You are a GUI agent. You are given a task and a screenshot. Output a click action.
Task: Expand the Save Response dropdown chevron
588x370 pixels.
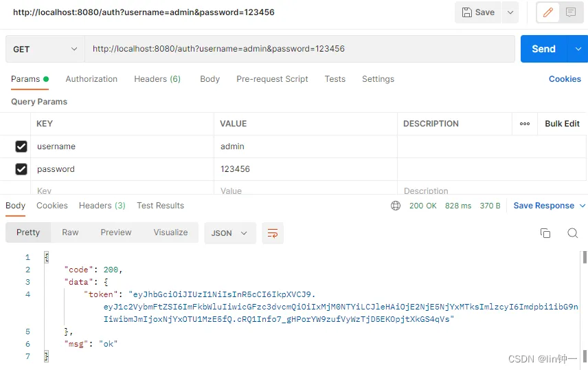pos(583,206)
